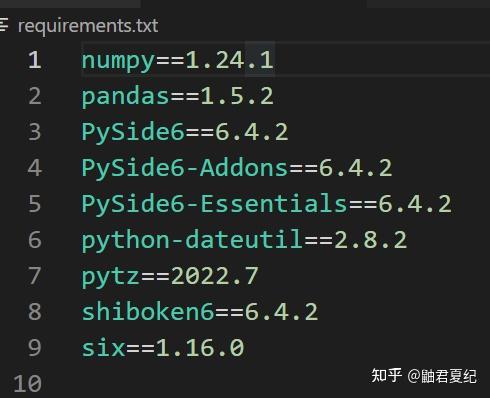
Task: Click line number 5 in gutter
Action: coord(35,204)
